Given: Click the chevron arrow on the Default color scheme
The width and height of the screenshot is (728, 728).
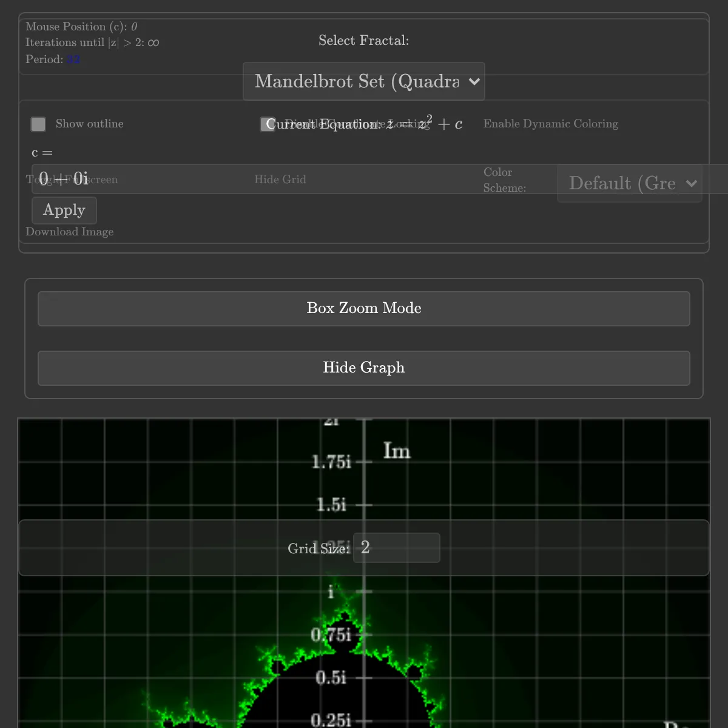Looking at the screenshot, I should [691, 184].
